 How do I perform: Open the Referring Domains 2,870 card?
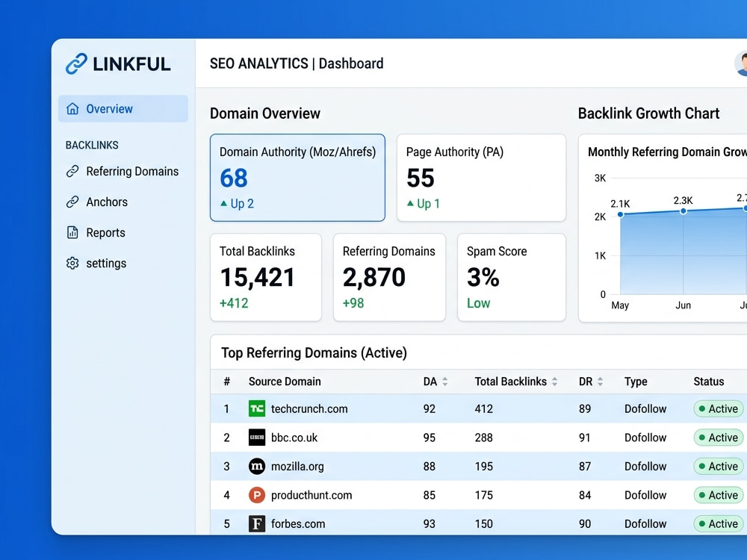click(389, 277)
